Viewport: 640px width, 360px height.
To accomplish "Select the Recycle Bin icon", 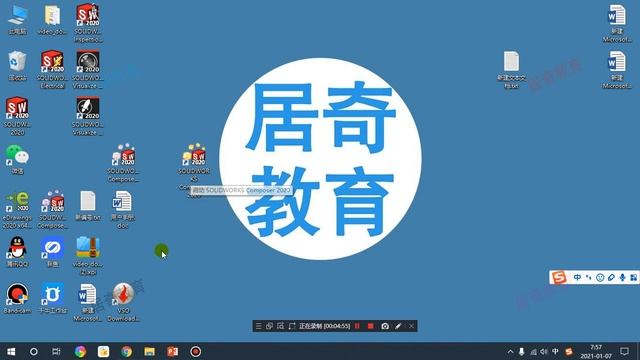I will click(18, 65).
